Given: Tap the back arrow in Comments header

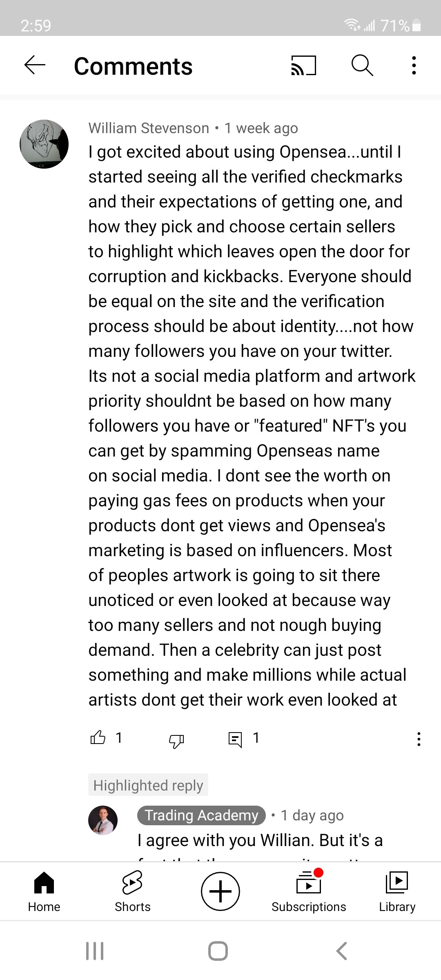Looking at the screenshot, I should coord(35,65).
